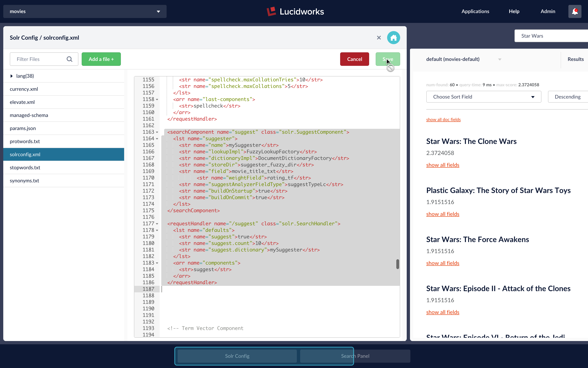
Task: Show all fields for The Force Awakens
Action: pyautogui.click(x=443, y=263)
